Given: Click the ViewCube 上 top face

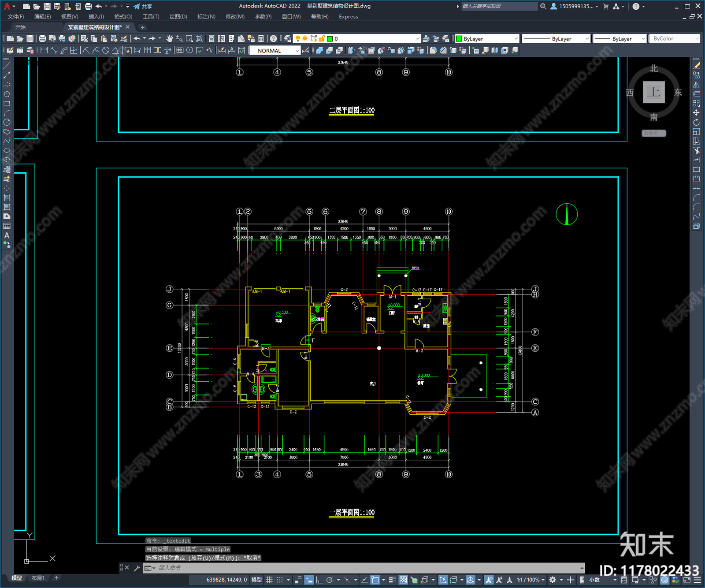Looking at the screenshot, I should click(x=654, y=92).
